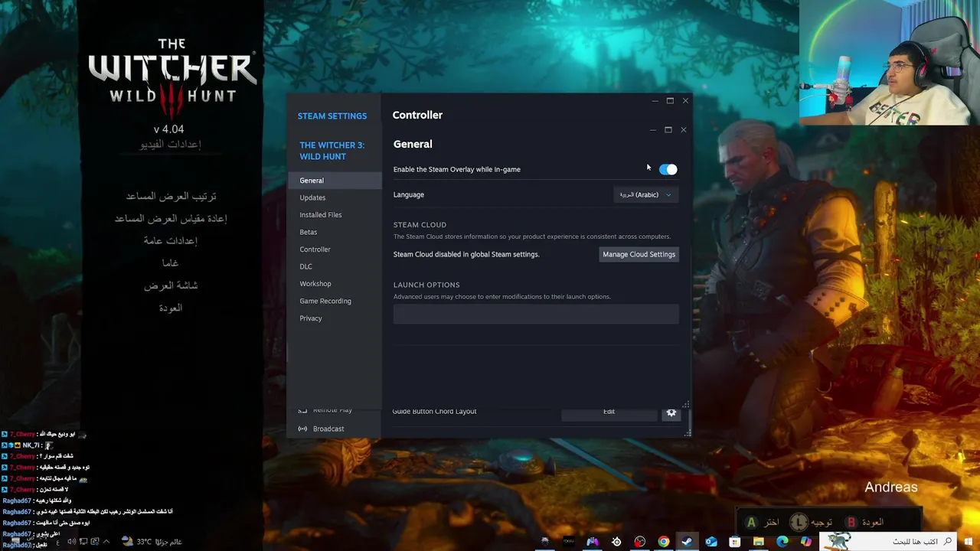
Task: Click the volume speaker icon in system tray
Action: (x=71, y=542)
